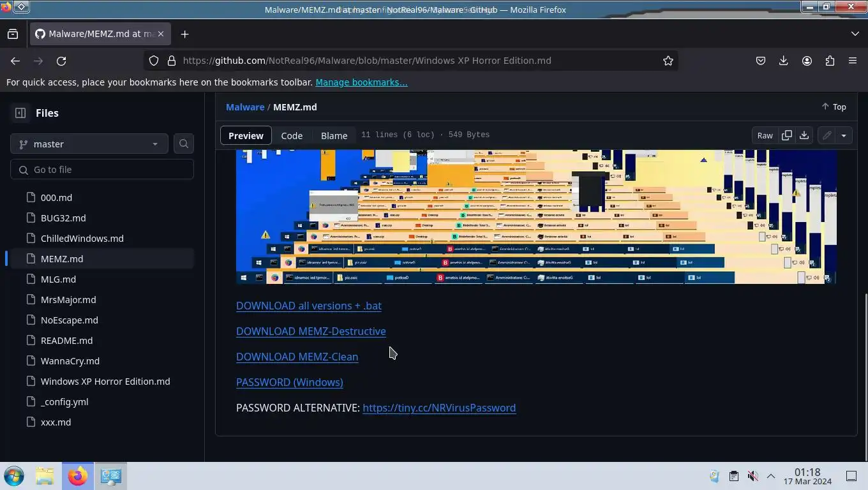The height and width of the screenshot is (490, 868).
Task: Click Firefox taskbar icon
Action: click(x=78, y=476)
